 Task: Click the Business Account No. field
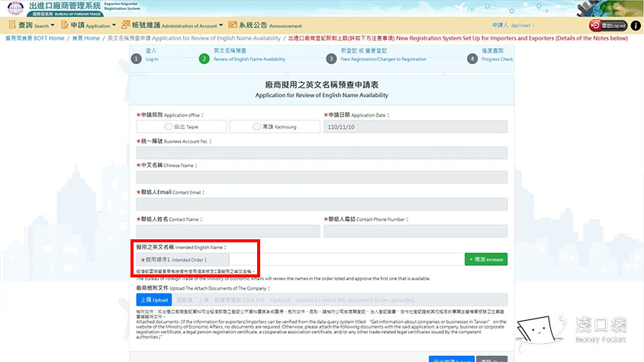[321, 152]
